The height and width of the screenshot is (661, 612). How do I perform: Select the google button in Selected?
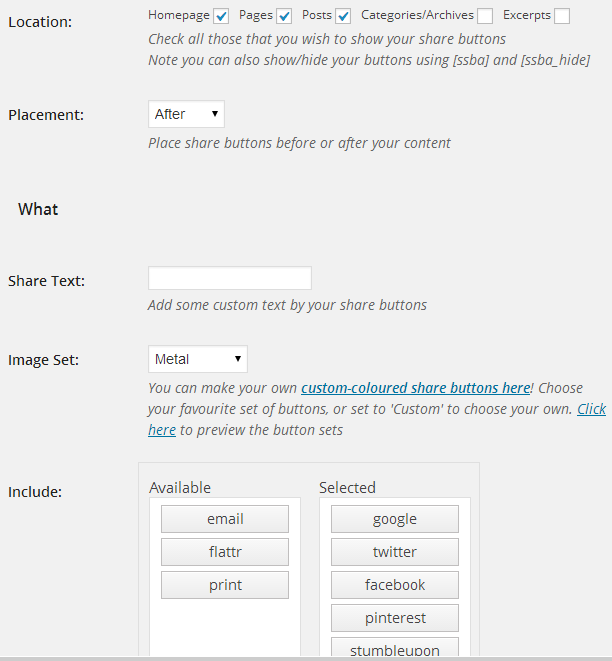click(395, 519)
